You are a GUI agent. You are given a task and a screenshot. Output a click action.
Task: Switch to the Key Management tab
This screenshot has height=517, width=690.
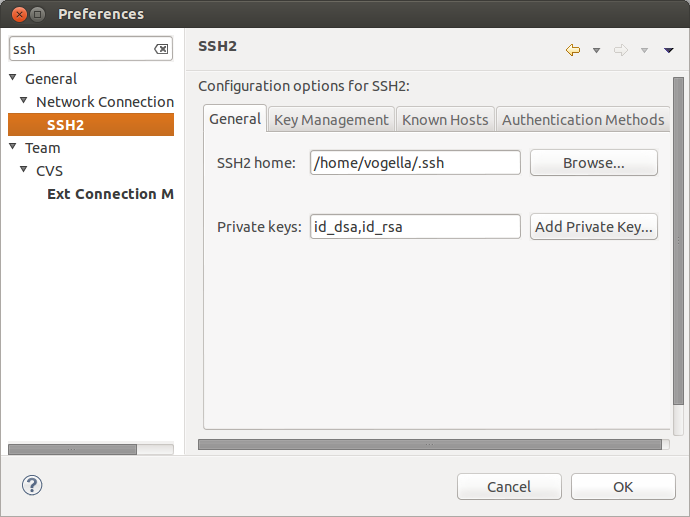(x=331, y=120)
